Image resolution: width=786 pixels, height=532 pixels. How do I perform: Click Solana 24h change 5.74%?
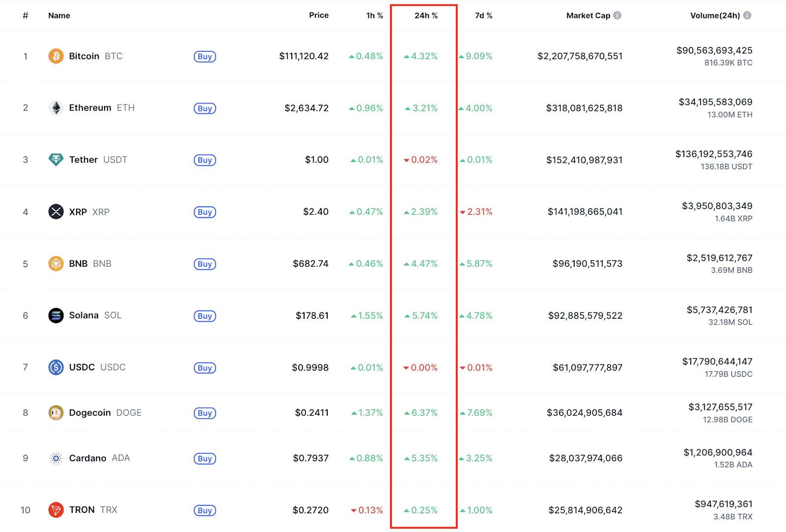coord(421,315)
